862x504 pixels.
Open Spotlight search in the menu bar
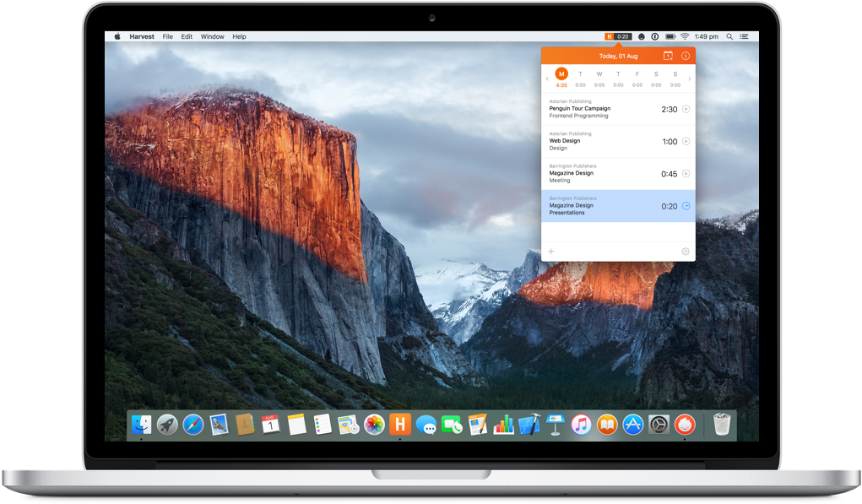point(730,37)
